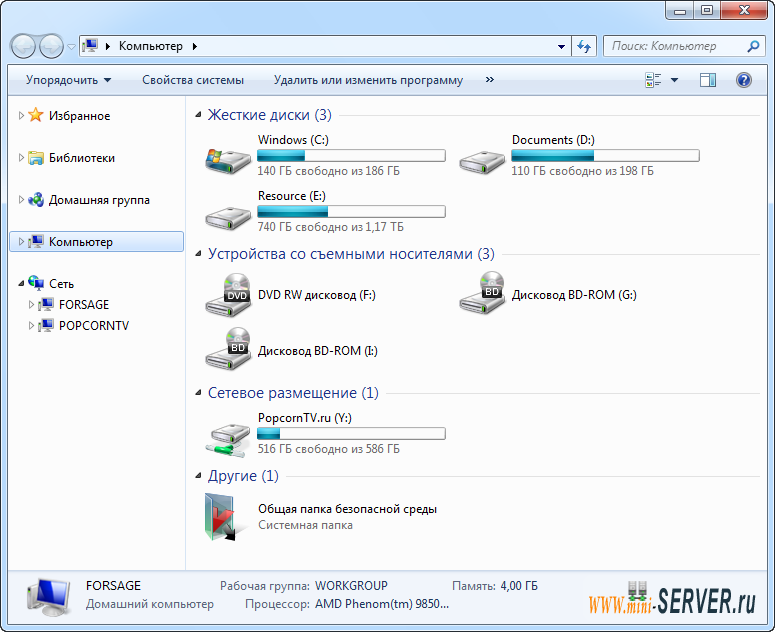
Task: Expand the Favorites tree node
Action: (21, 116)
